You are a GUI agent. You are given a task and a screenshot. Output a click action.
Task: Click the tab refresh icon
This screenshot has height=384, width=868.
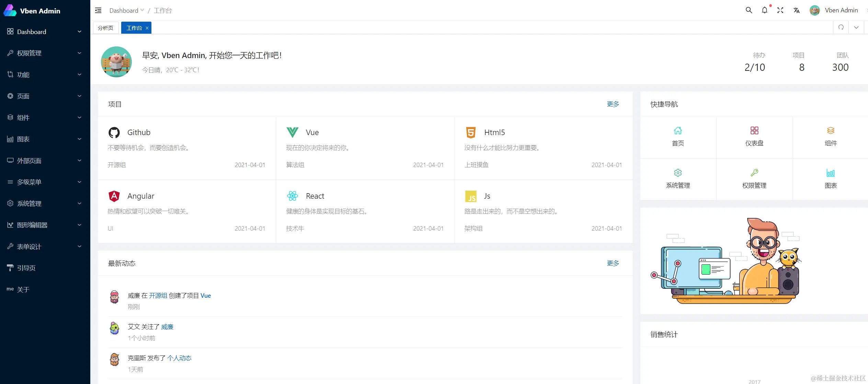pos(841,28)
